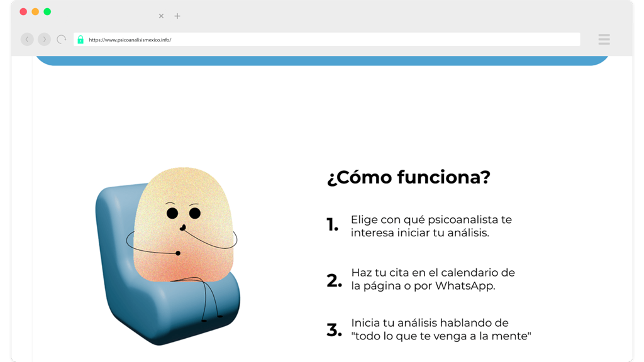Click the psicoanalisismexico.info URL address field
Screen dimensions: 644x362
coord(327,40)
